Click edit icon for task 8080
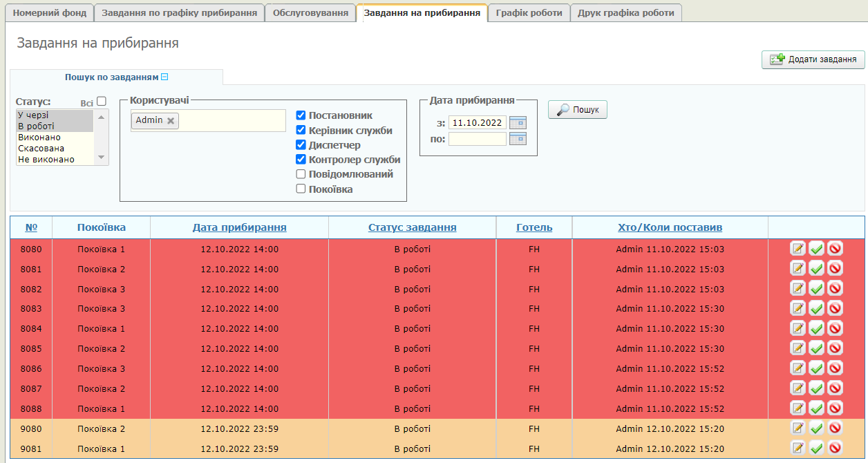The width and height of the screenshot is (868, 463). click(798, 249)
